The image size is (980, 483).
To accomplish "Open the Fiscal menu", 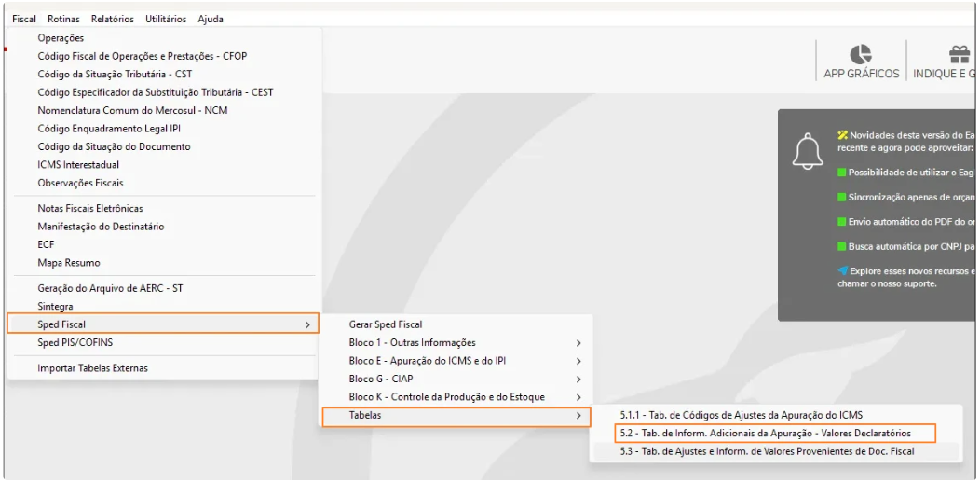I will (x=23, y=19).
